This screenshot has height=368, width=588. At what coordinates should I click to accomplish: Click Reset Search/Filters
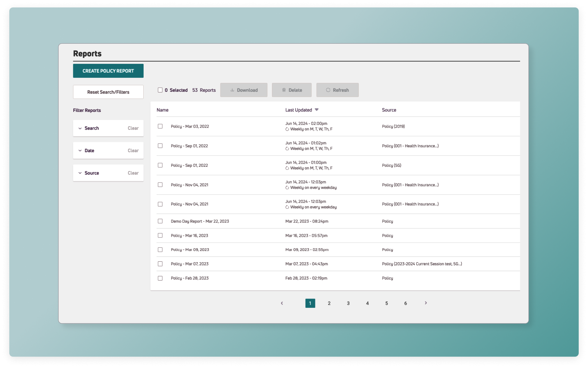108,92
